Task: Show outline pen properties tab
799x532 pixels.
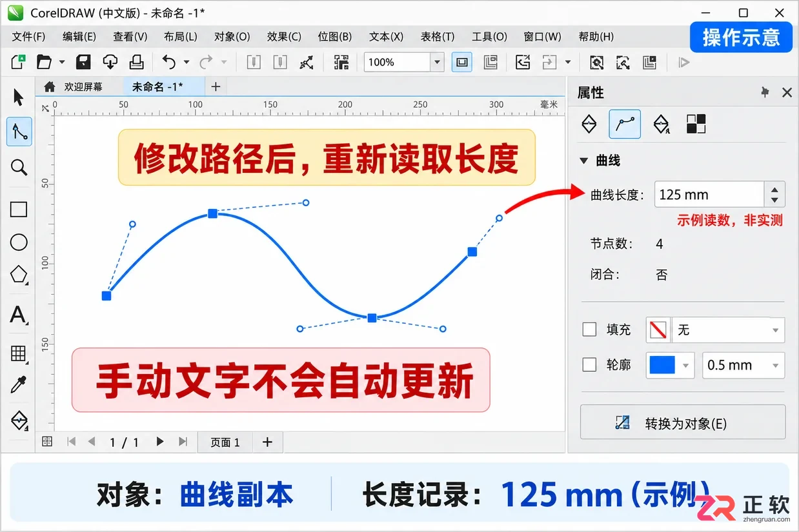Action: (x=661, y=124)
